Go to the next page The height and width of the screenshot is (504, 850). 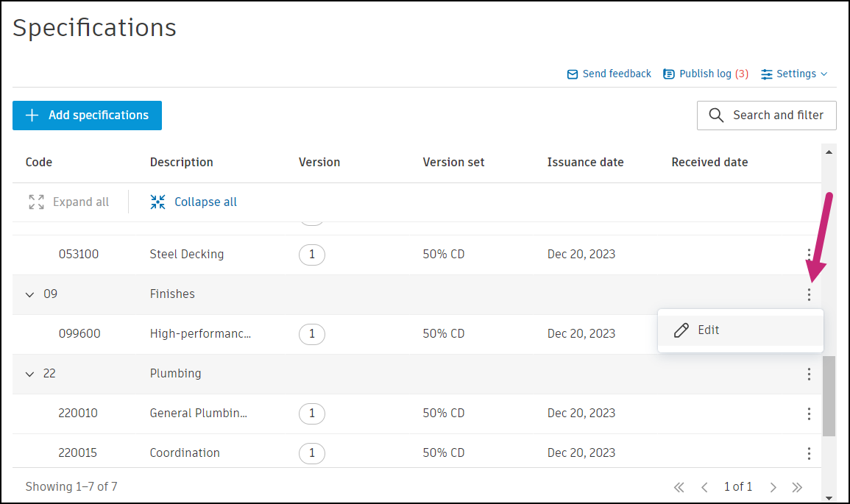[773, 487]
